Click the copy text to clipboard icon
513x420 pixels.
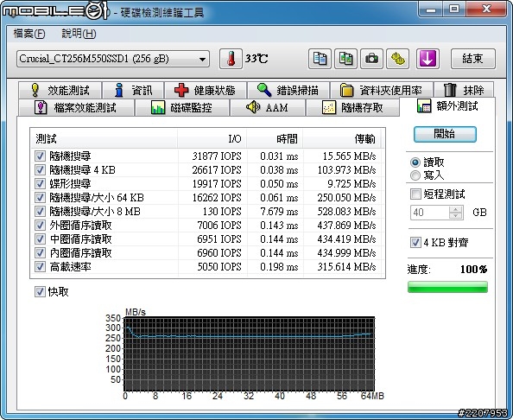[320, 59]
